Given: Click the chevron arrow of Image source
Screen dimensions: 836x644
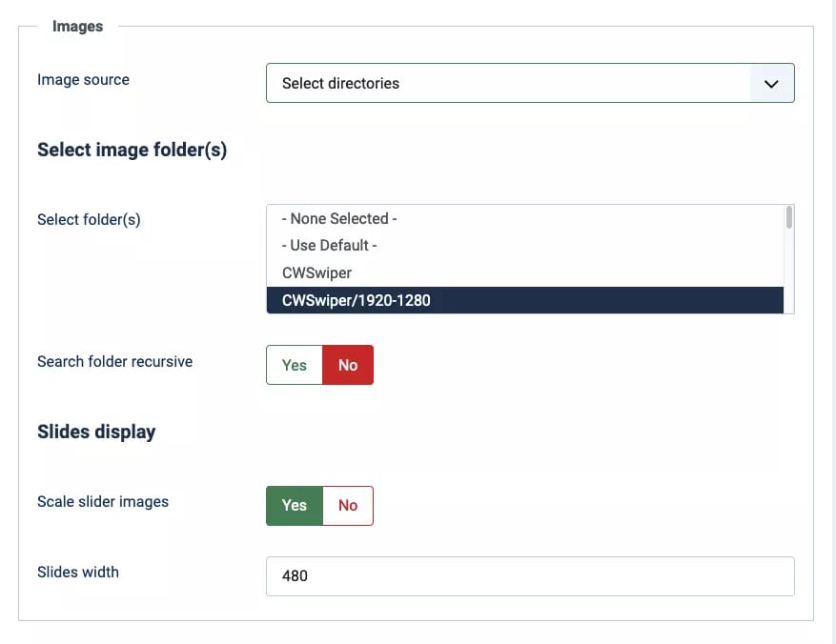Looking at the screenshot, I should click(771, 84).
